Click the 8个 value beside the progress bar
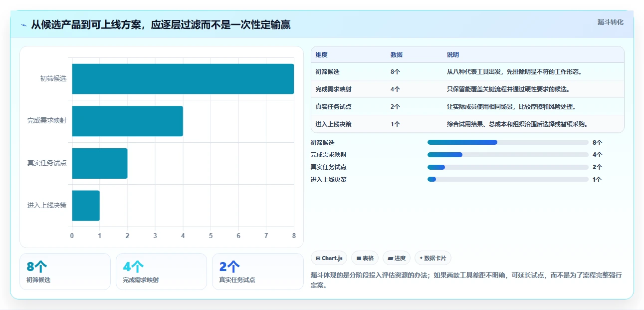This screenshot has width=644, height=310. pos(597,142)
